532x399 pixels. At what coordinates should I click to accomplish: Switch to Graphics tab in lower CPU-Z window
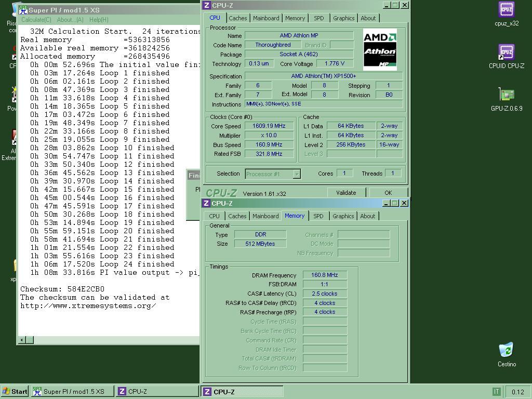tap(343, 216)
